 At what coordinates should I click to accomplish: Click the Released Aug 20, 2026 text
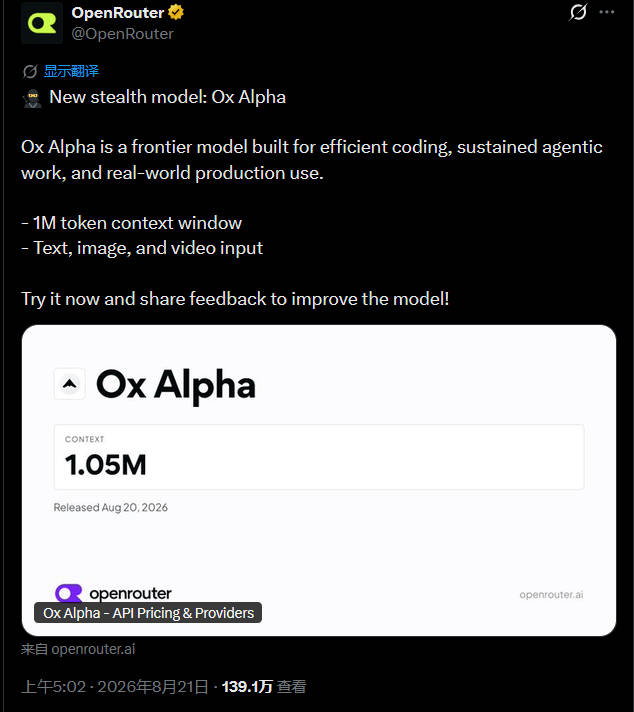110,507
